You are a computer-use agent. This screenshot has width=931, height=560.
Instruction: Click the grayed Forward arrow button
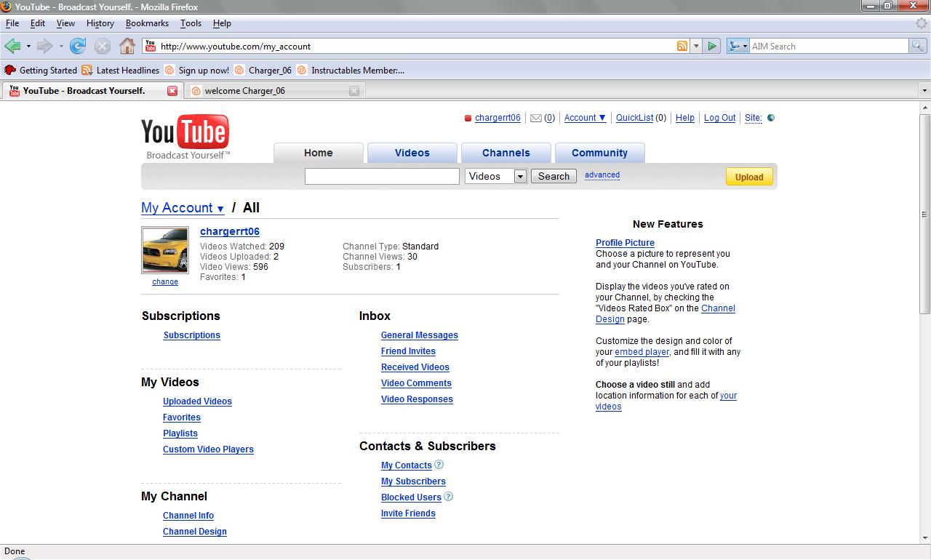point(45,46)
